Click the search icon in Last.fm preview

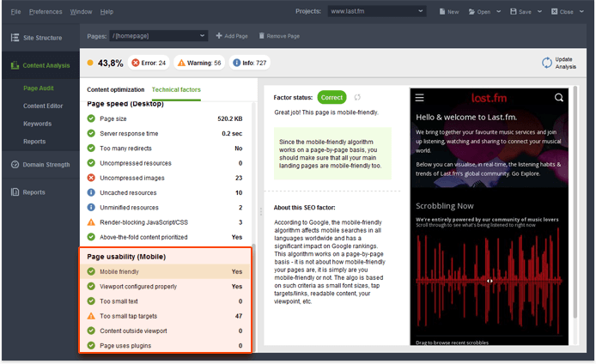coord(559,98)
